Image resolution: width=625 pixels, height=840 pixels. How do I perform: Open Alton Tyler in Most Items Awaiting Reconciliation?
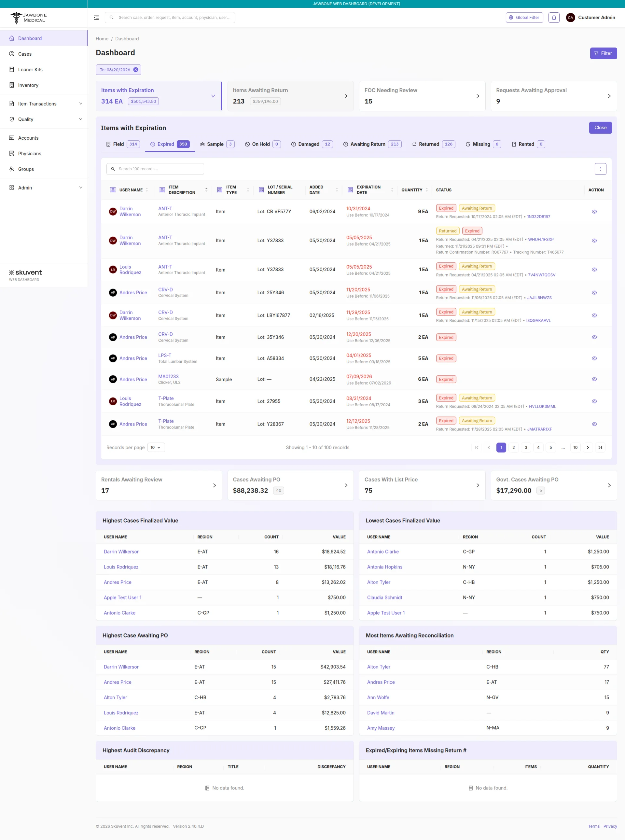(378, 667)
